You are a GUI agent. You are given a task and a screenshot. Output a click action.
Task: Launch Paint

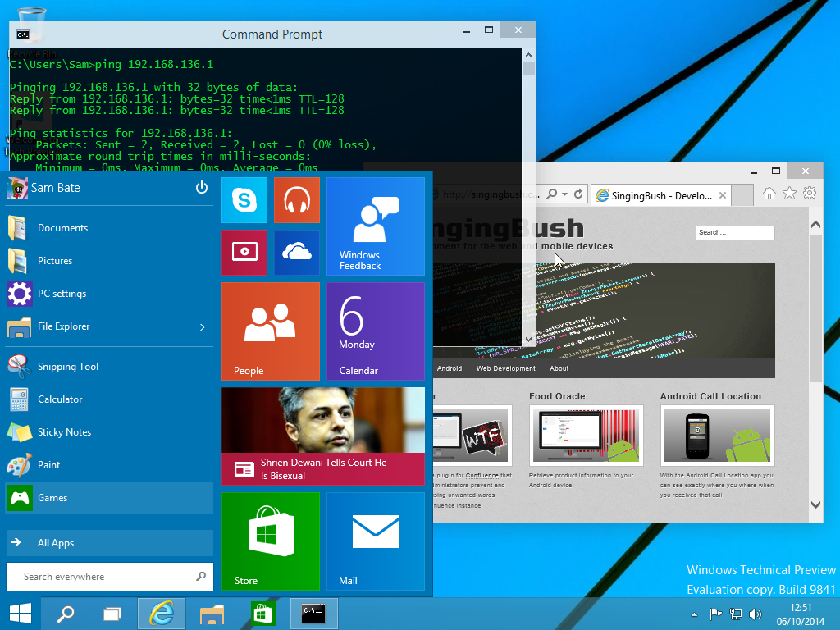pos(109,465)
